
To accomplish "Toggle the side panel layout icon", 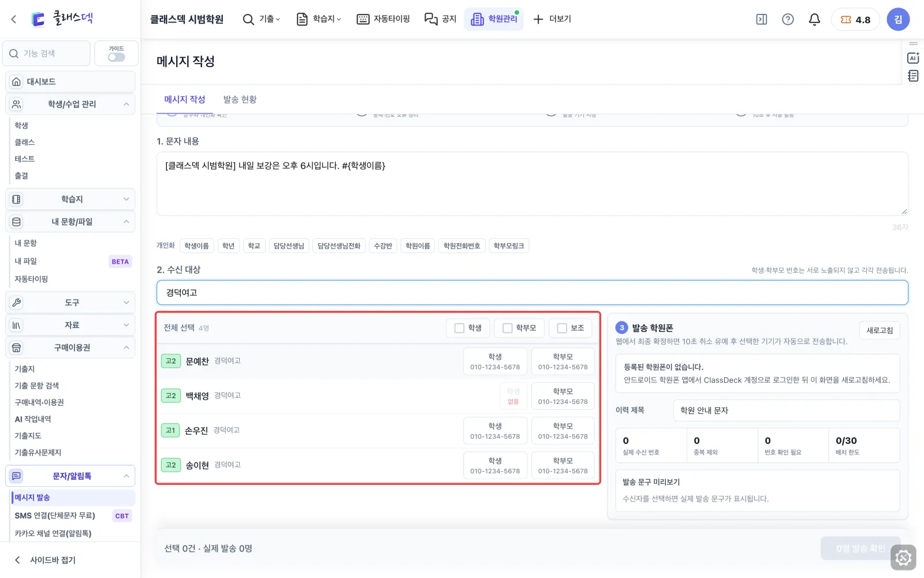I will (762, 19).
